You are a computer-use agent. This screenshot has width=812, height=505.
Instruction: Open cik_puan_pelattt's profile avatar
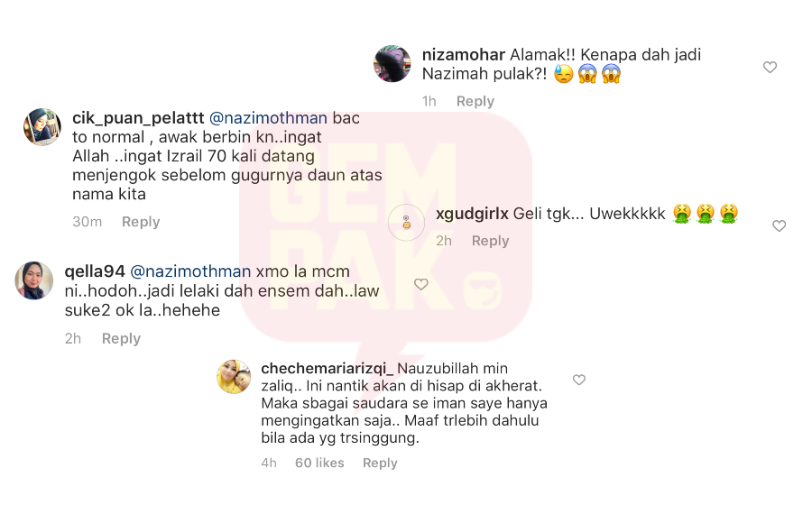coord(42,127)
